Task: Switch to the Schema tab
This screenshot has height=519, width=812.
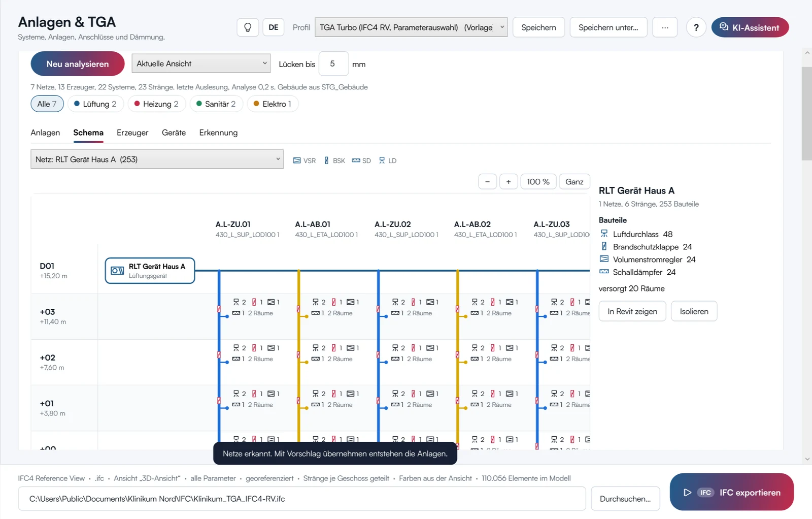Action: point(88,133)
